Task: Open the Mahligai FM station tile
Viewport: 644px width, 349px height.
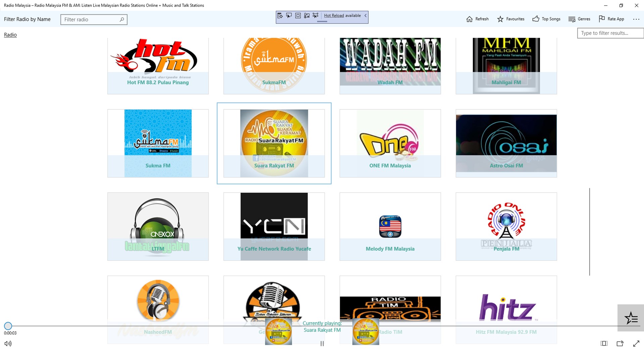Action: click(506, 66)
